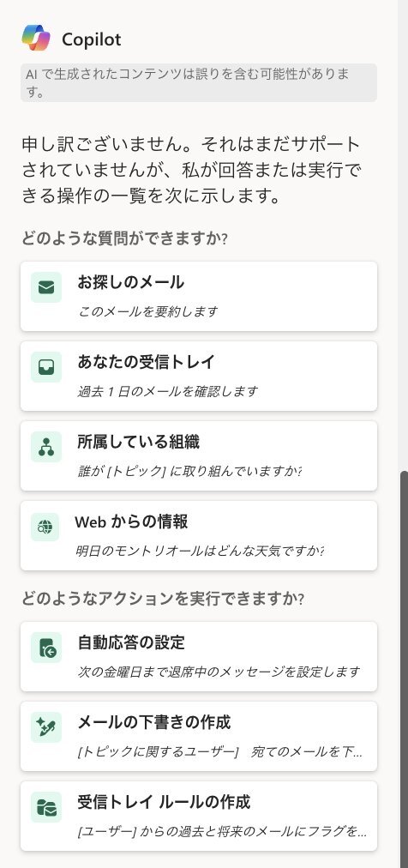408x868 pixels.
Task: Click the auto-reply icon for 自動応答の設定
Action: point(46,647)
